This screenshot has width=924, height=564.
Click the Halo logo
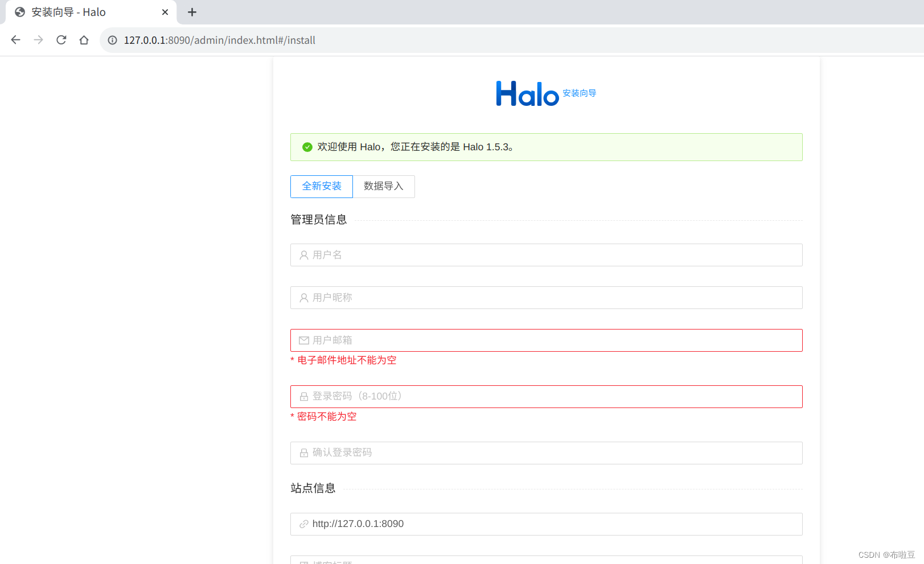click(x=527, y=93)
